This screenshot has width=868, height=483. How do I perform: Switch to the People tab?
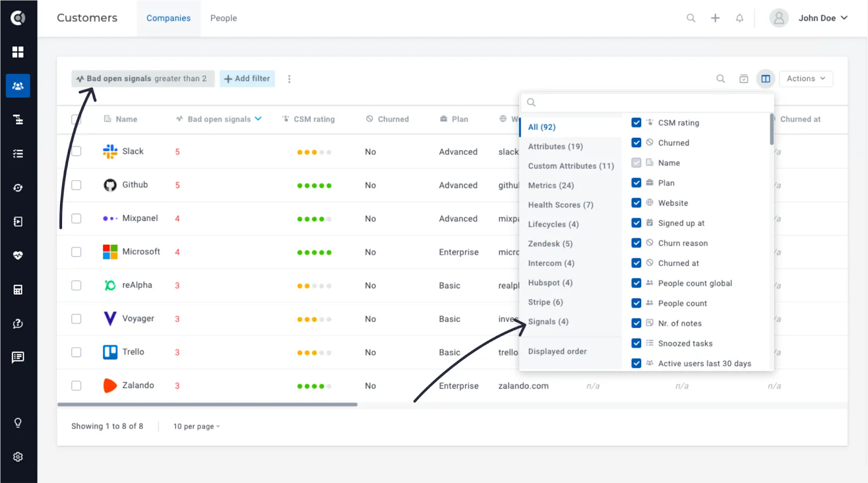(224, 18)
